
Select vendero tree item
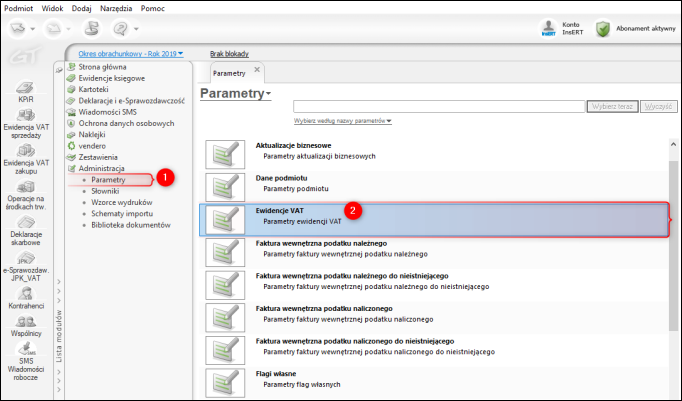(x=92, y=146)
